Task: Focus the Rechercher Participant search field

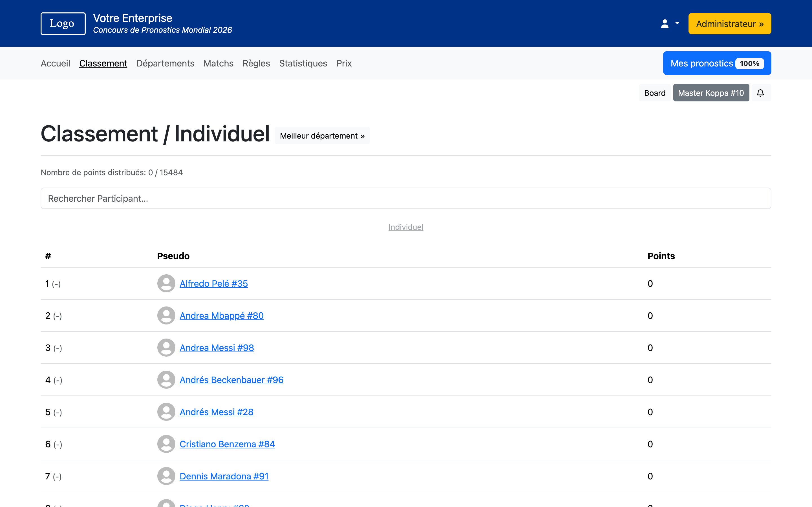Action: click(x=406, y=199)
